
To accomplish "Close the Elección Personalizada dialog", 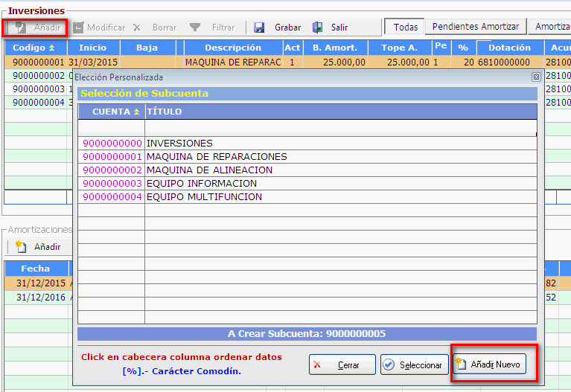I will tap(536, 77).
